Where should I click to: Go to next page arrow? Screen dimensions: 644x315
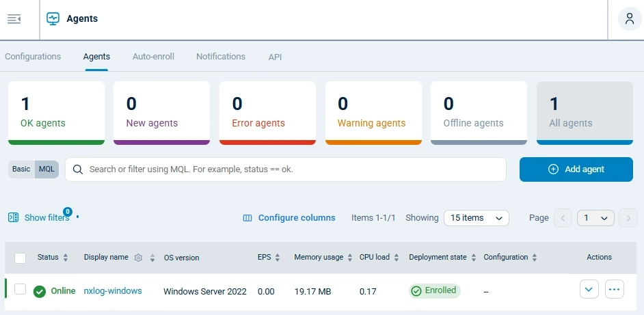pos(628,218)
